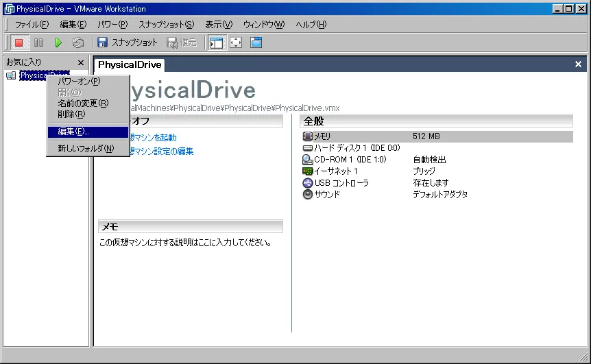Screen dimensions: 591x364
Task: Close the お気に入り favorites panel
Action: pyautogui.click(x=81, y=62)
